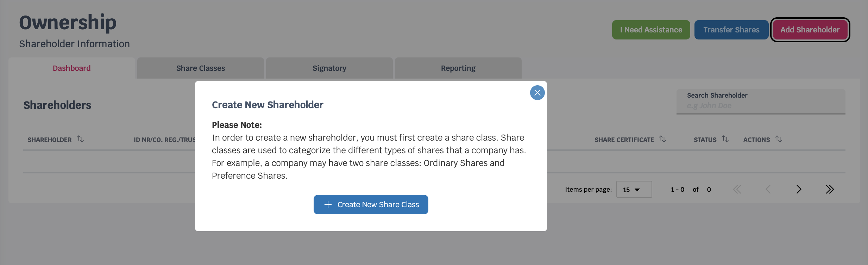
Task: Sort by Shareholder column arrows
Action: tap(80, 139)
